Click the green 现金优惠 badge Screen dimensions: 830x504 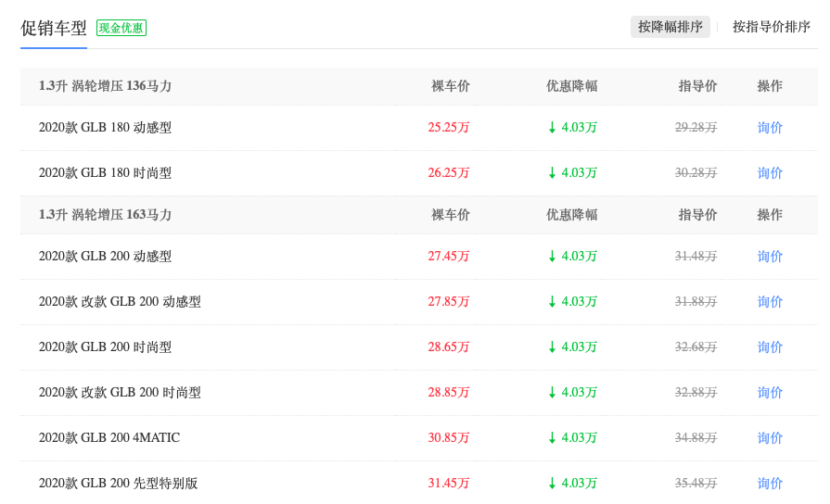121,28
